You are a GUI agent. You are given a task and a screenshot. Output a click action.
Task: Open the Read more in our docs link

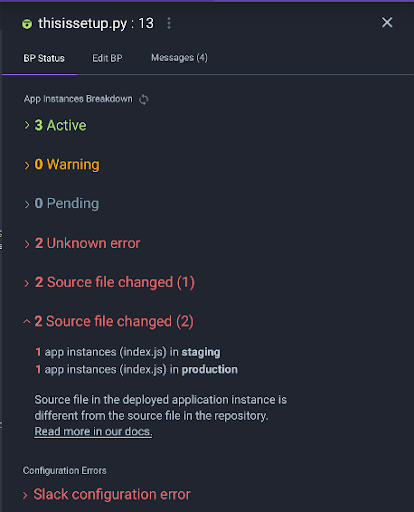click(93, 431)
